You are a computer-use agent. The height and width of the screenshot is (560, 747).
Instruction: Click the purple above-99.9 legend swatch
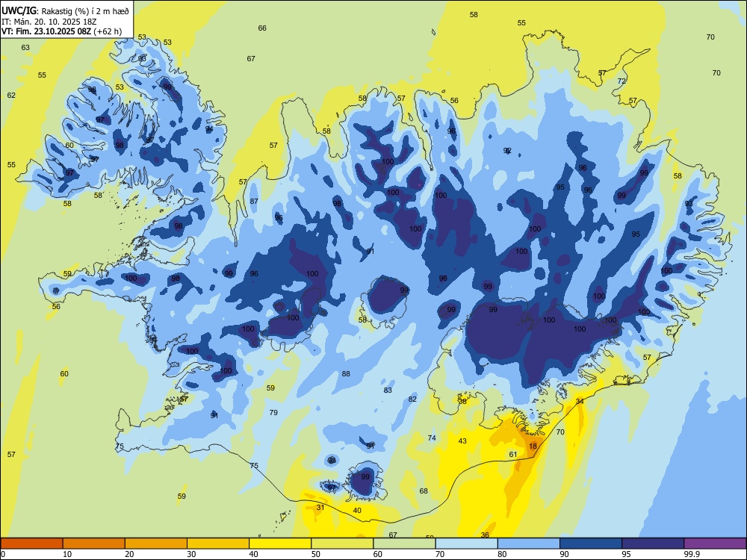pyautogui.click(x=715, y=544)
